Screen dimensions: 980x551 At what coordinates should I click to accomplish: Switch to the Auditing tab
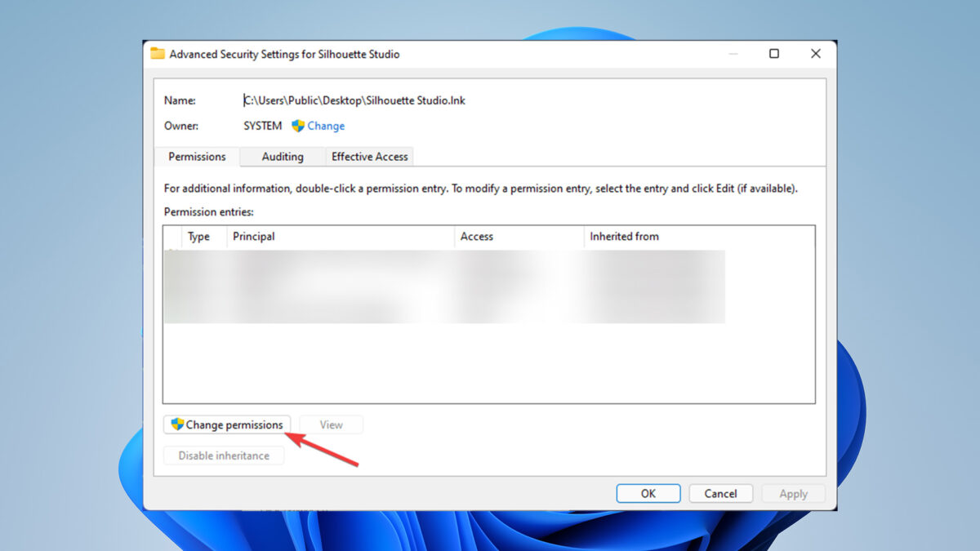point(283,157)
